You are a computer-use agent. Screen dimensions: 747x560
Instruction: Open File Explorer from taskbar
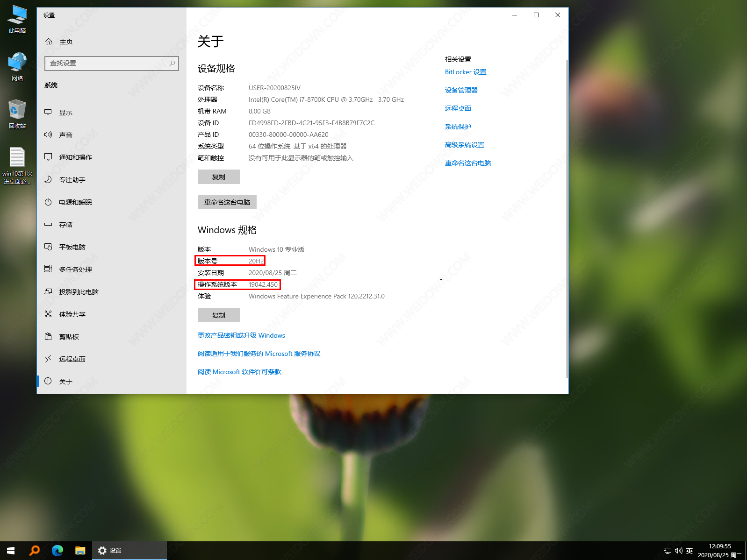pos(80,551)
